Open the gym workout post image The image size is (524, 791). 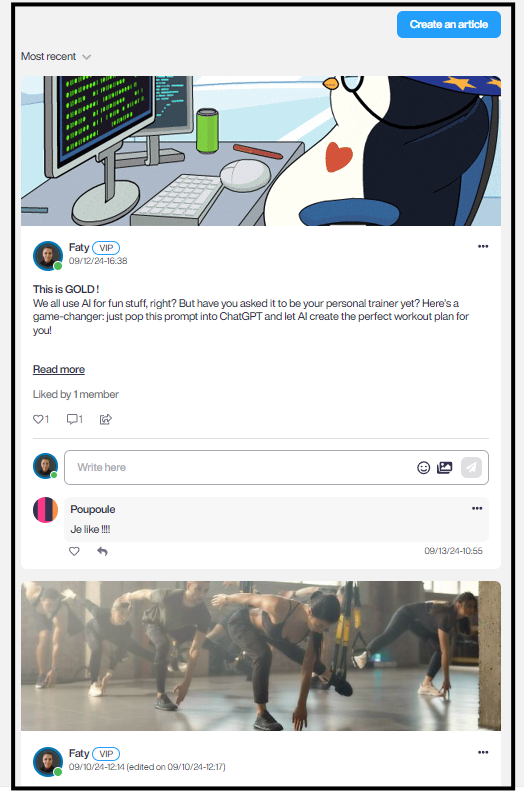pos(261,656)
